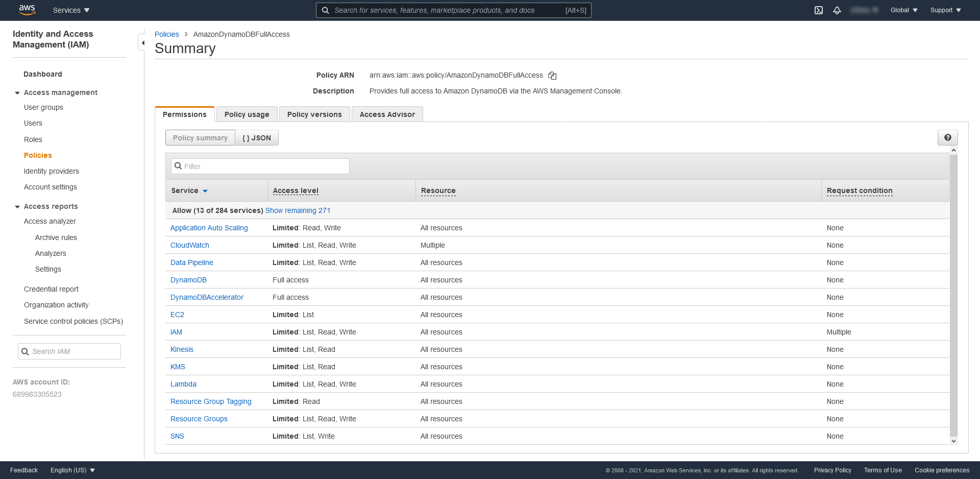The width and height of the screenshot is (980, 479).
Task: Open User groups in sidebar
Action: [43, 107]
